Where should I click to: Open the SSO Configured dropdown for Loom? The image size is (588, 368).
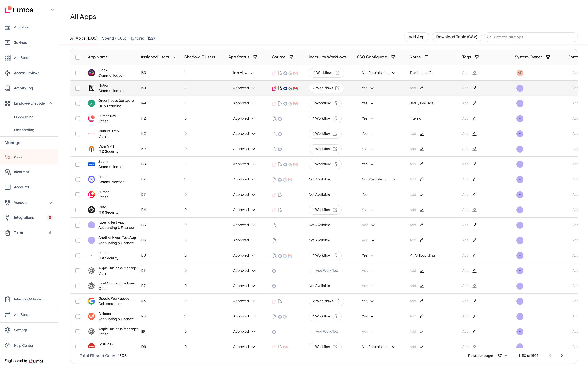tap(378, 179)
